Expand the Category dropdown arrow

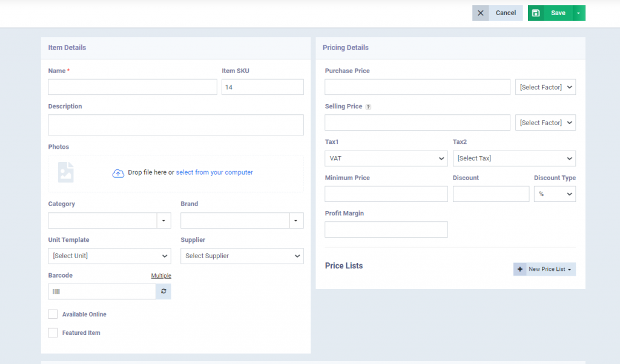(x=163, y=220)
